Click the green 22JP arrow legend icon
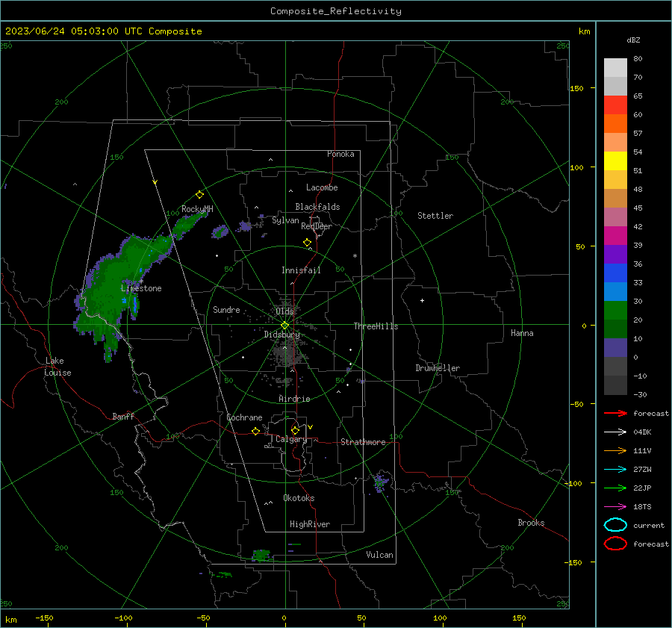The image size is (672, 628). point(615,488)
